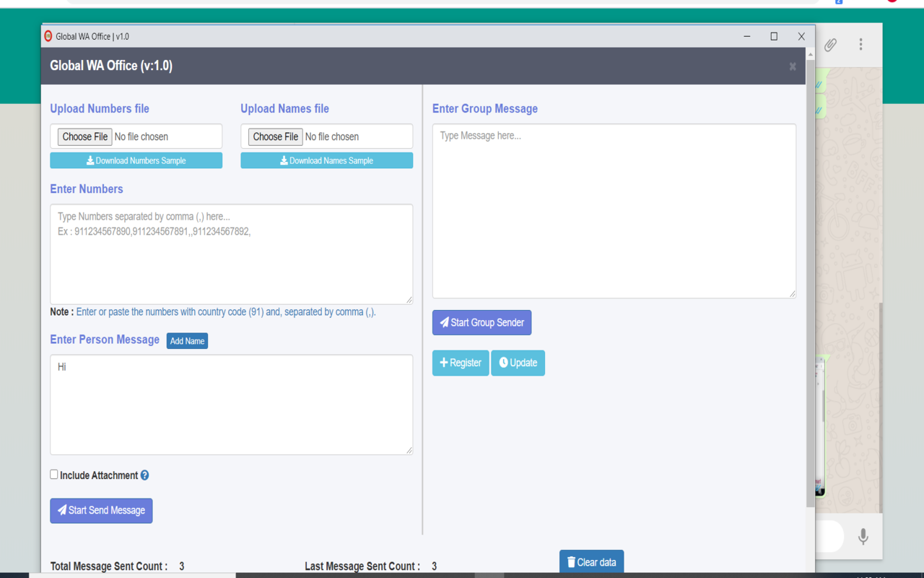Toggle the Include Attachment checkbox
924x578 pixels.
point(54,475)
